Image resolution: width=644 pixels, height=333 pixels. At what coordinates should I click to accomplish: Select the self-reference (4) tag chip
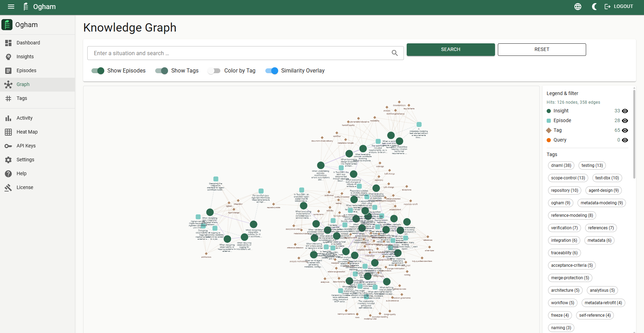595,315
